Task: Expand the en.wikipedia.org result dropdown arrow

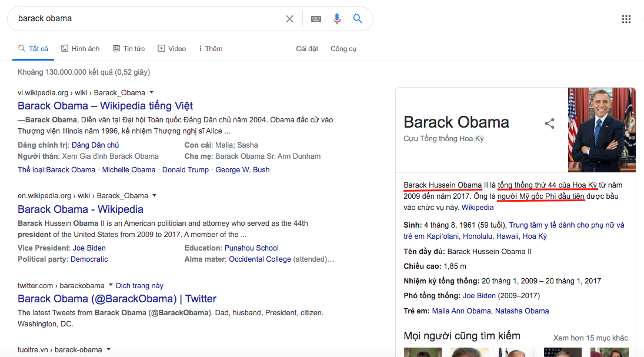Action: (155, 195)
